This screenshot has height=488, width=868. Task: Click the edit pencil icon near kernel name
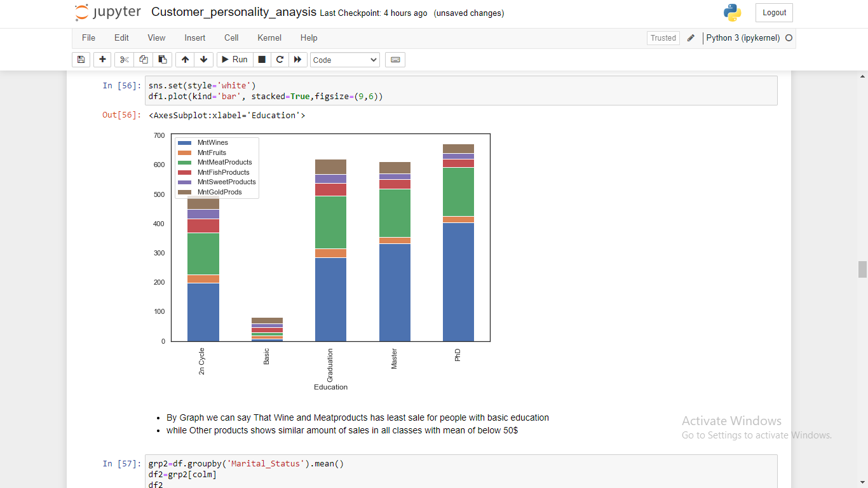click(691, 37)
